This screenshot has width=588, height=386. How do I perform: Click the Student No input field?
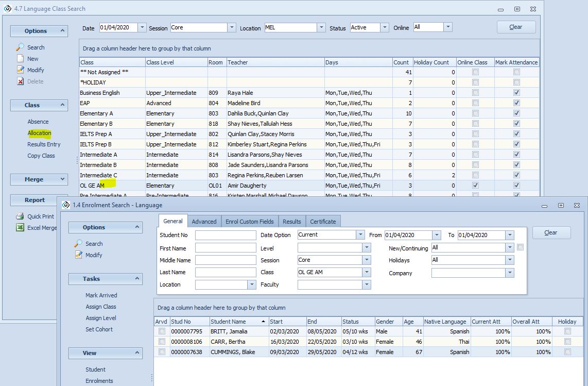click(226, 236)
